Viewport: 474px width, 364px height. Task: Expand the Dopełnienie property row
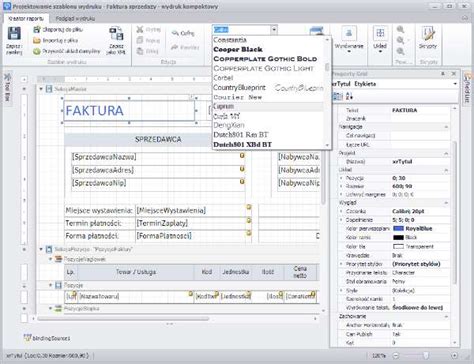(341, 220)
